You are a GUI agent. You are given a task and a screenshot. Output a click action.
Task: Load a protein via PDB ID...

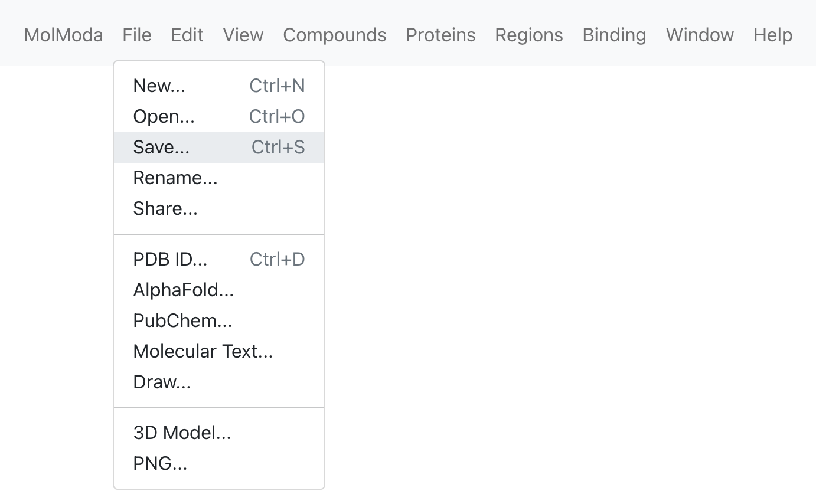(x=219, y=260)
